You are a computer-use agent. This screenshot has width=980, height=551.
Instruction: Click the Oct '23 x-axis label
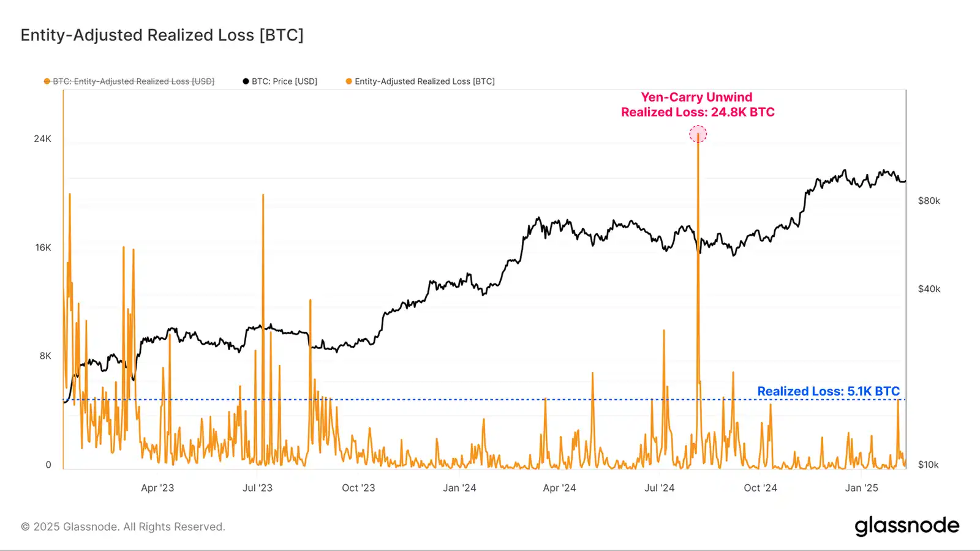tap(358, 488)
